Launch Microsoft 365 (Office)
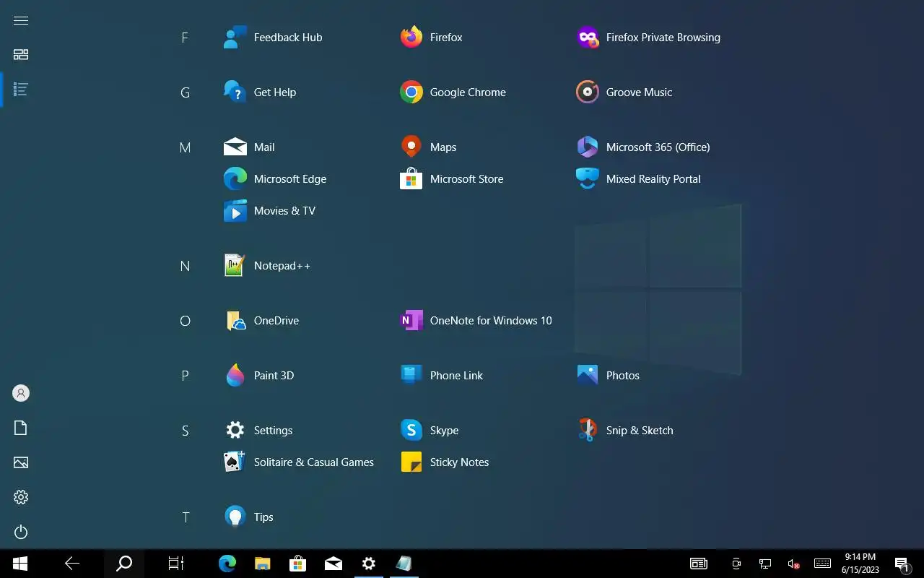924x578 pixels. (x=643, y=147)
